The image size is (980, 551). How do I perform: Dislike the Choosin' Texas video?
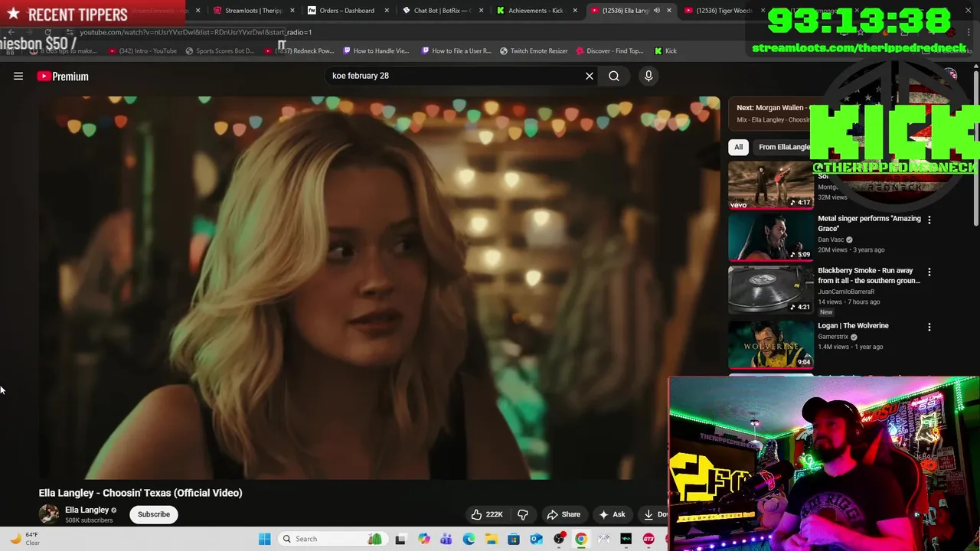click(x=523, y=514)
